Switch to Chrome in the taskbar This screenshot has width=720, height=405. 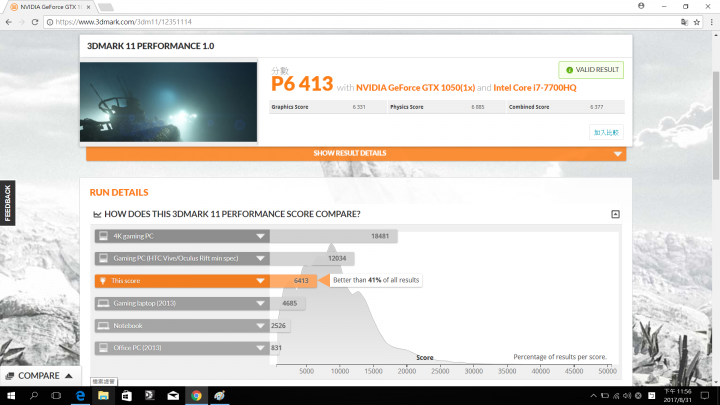[196, 395]
